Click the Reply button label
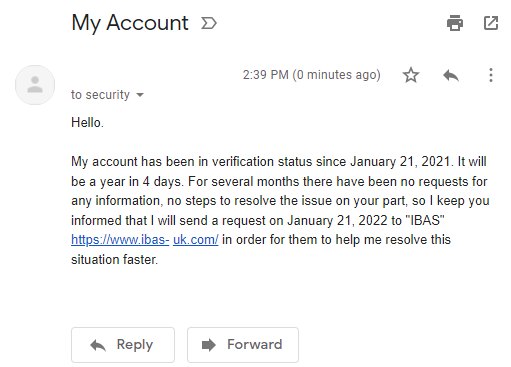Image resolution: width=511 pixels, height=367 pixels. tap(135, 344)
